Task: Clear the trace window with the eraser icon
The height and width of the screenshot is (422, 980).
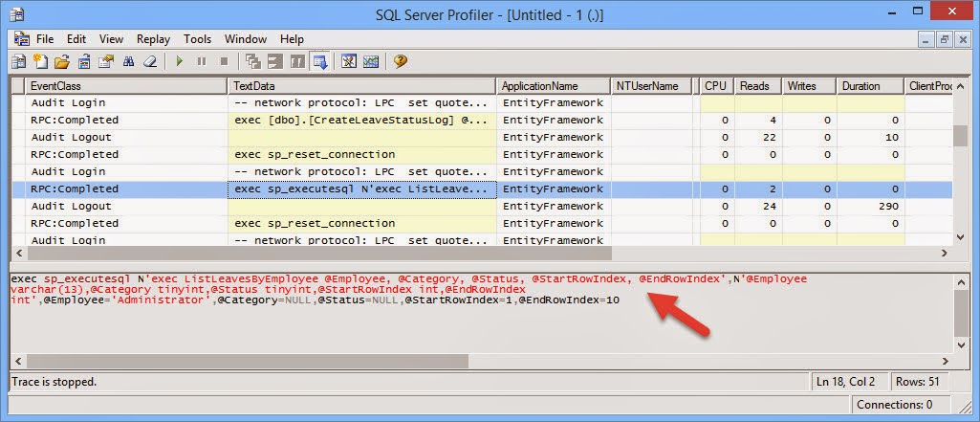Action: click(150, 61)
